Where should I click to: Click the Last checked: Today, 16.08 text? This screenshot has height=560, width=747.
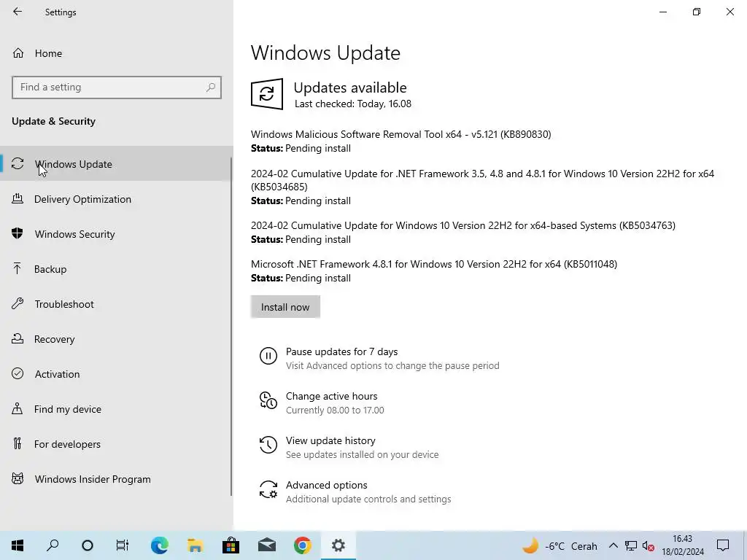(x=353, y=104)
